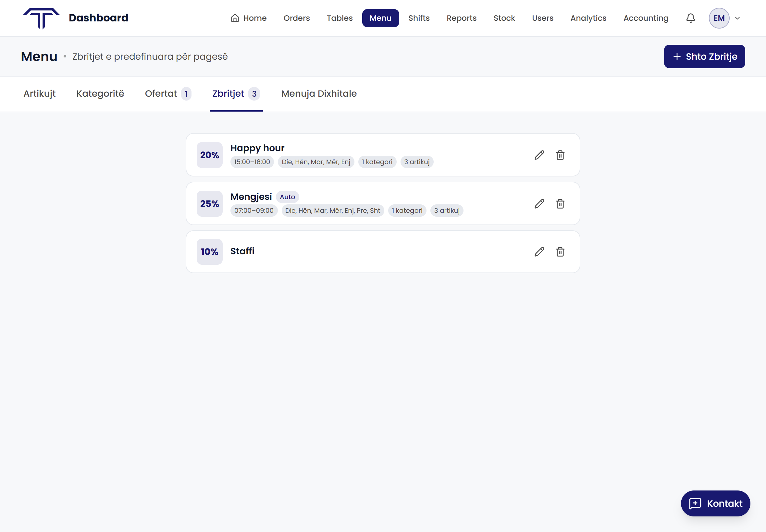Expand the user account chevron

click(737, 18)
